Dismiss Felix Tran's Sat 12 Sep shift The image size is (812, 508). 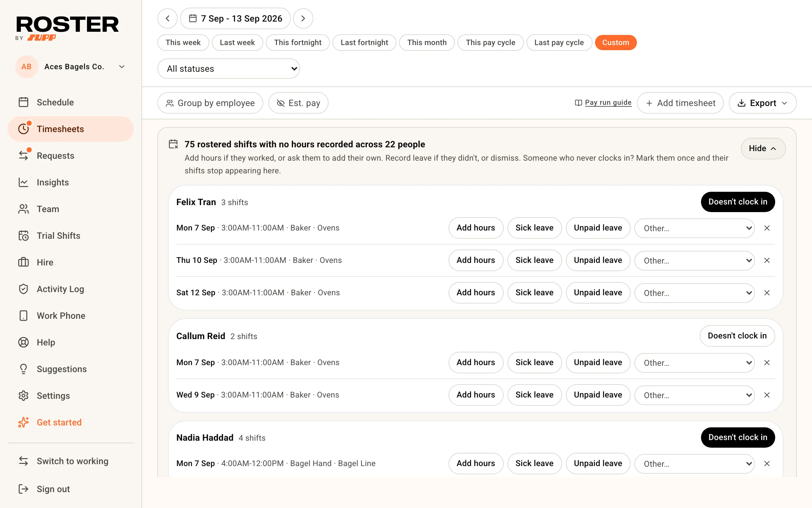pos(767,293)
